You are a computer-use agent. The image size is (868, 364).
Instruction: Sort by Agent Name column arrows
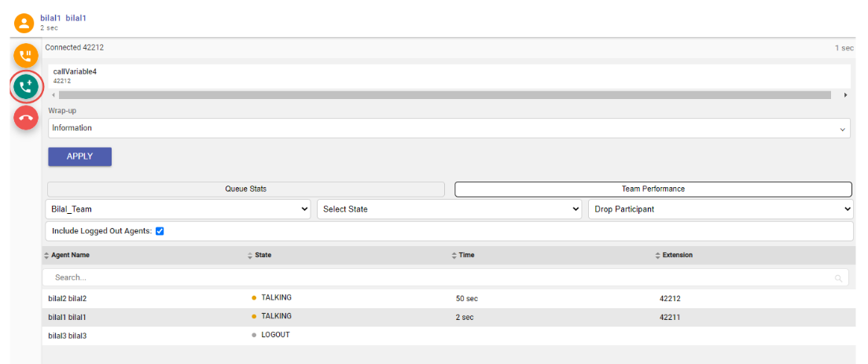click(x=46, y=256)
